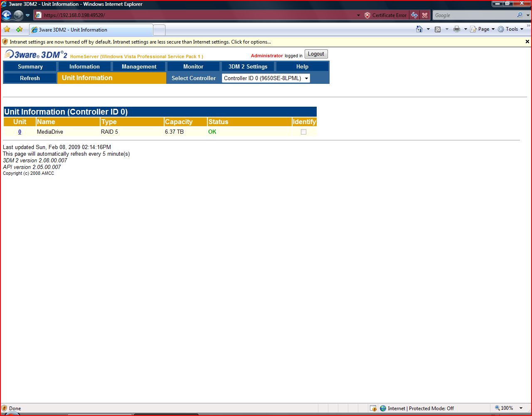
Task: Click the 6.37 TB capacity value
Action: (x=174, y=132)
